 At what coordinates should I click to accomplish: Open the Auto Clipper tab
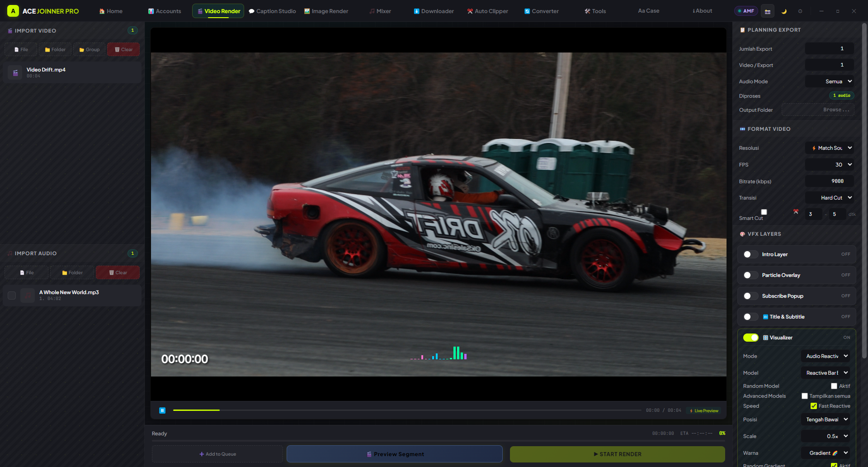(488, 11)
